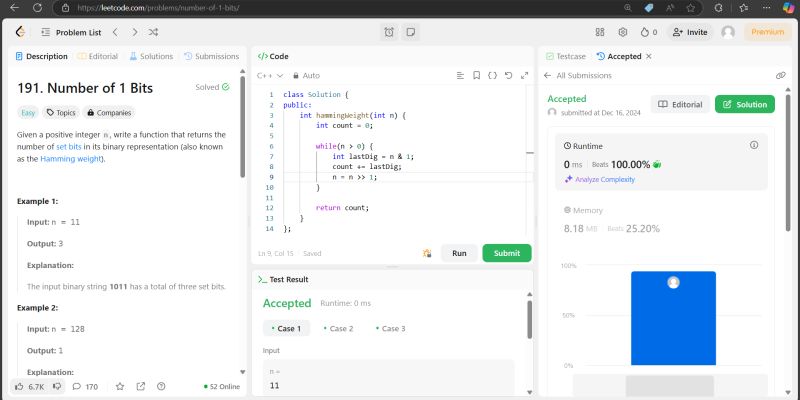The width and height of the screenshot is (800, 400).
Task: Close the Accepted tab
Action: (649, 56)
